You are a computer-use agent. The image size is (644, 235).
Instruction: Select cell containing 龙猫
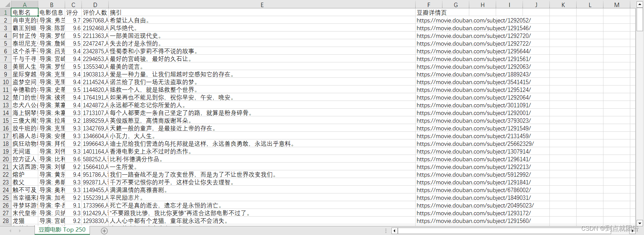(24, 221)
